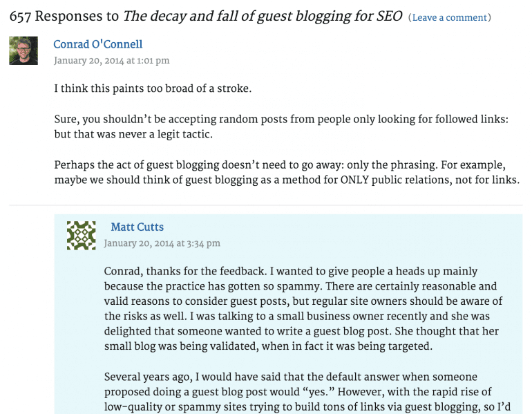Click paragraph starting 'Sure, you shouldn't be accepting'
This screenshot has height=414, width=532.
[281, 126]
